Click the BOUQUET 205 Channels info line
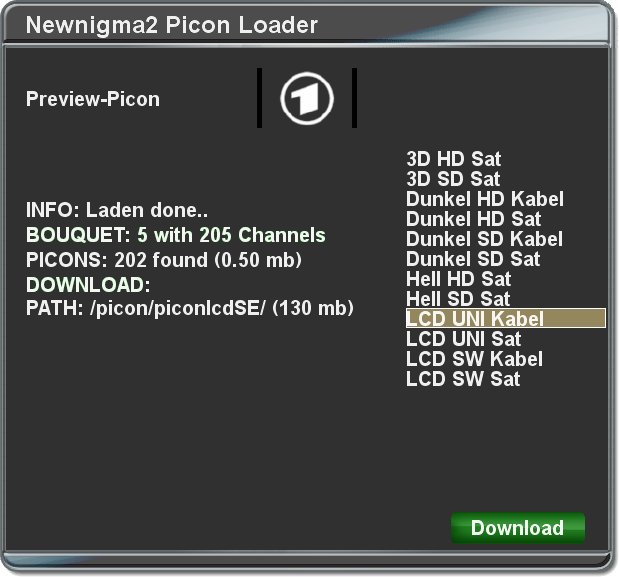The width and height of the screenshot is (619, 577). [x=176, y=235]
